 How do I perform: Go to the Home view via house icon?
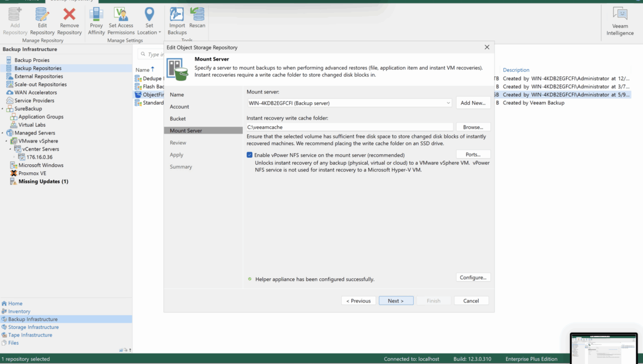click(x=4, y=304)
